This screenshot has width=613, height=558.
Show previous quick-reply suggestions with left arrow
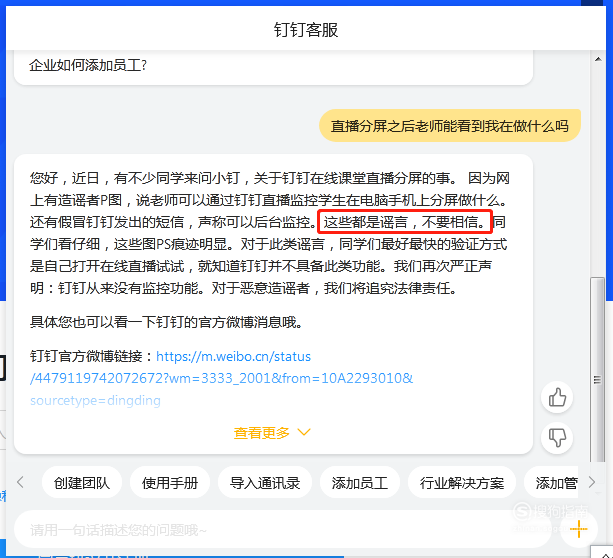[21, 482]
